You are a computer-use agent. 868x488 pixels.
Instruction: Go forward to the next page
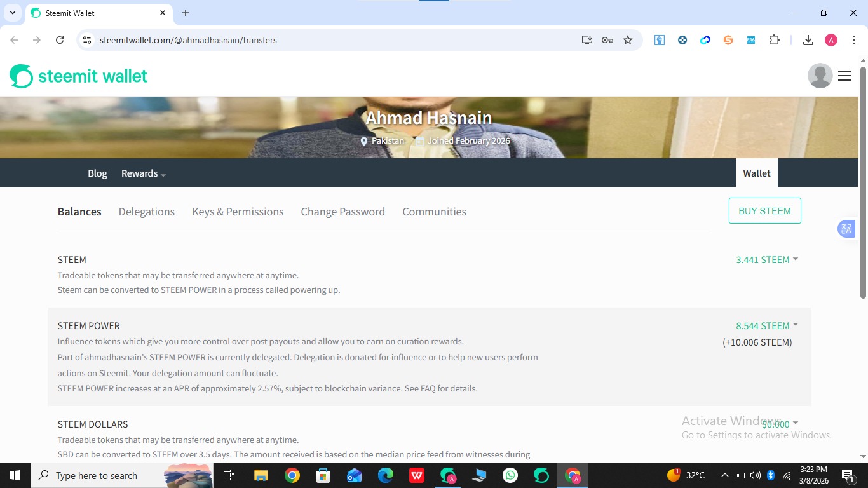coord(37,40)
